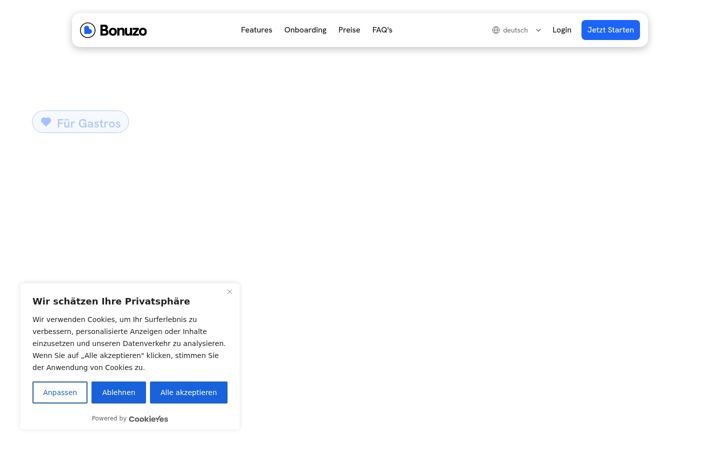This screenshot has width=720, height=450.
Task: Select the Für Gastros label text
Action: [x=89, y=123]
